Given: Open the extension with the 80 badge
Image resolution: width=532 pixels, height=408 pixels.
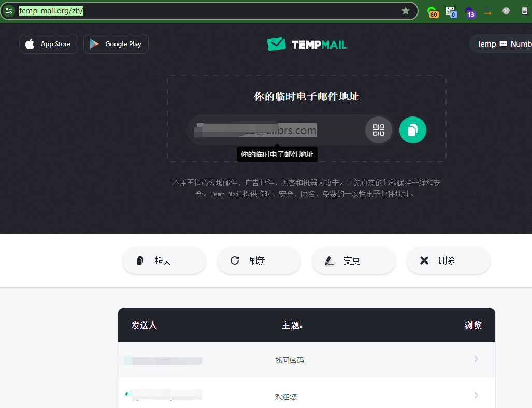Looking at the screenshot, I should (x=433, y=12).
